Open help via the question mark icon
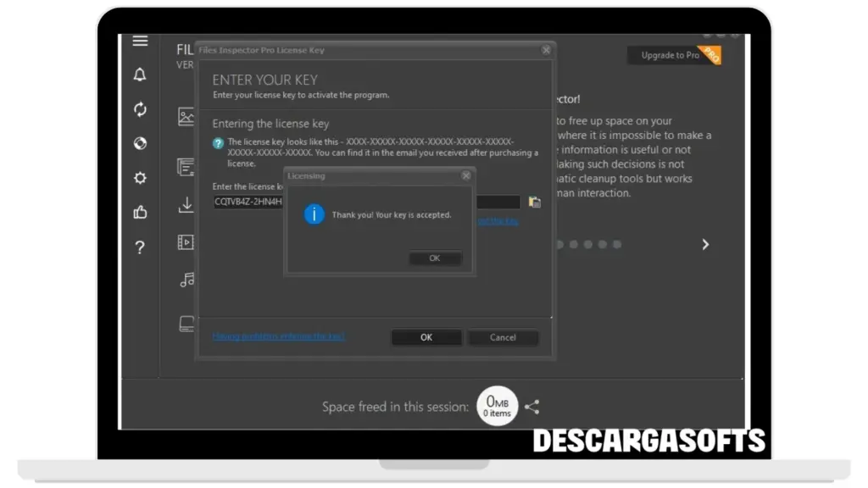The height and width of the screenshot is (488, 868). point(140,247)
